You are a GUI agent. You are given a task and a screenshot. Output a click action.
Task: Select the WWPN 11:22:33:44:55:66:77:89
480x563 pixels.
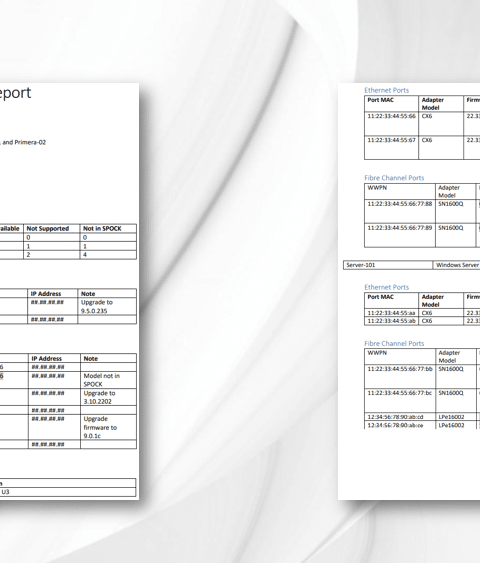pyautogui.click(x=400, y=228)
